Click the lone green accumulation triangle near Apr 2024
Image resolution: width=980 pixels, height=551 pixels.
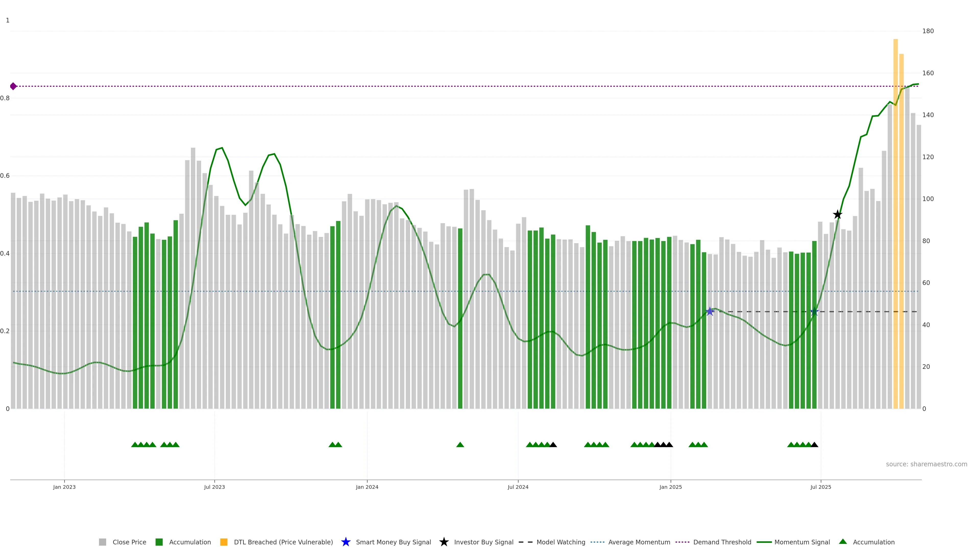tap(460, 445)
